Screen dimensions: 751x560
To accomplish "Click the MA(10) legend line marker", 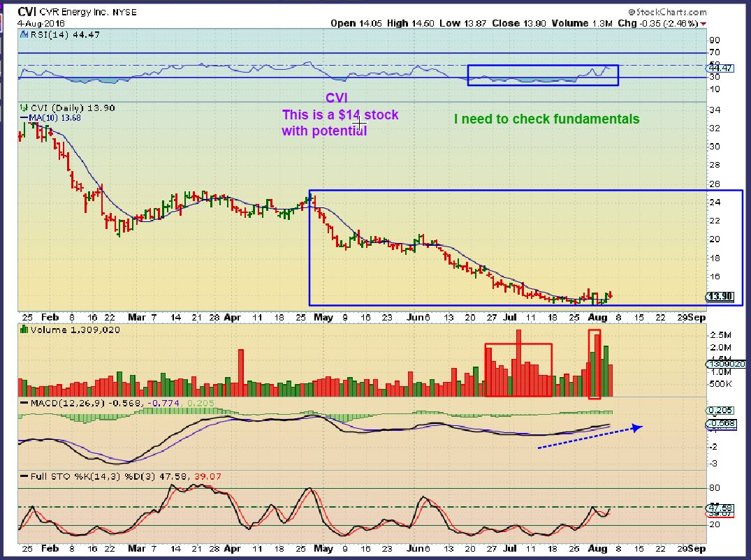I will 24,118.
